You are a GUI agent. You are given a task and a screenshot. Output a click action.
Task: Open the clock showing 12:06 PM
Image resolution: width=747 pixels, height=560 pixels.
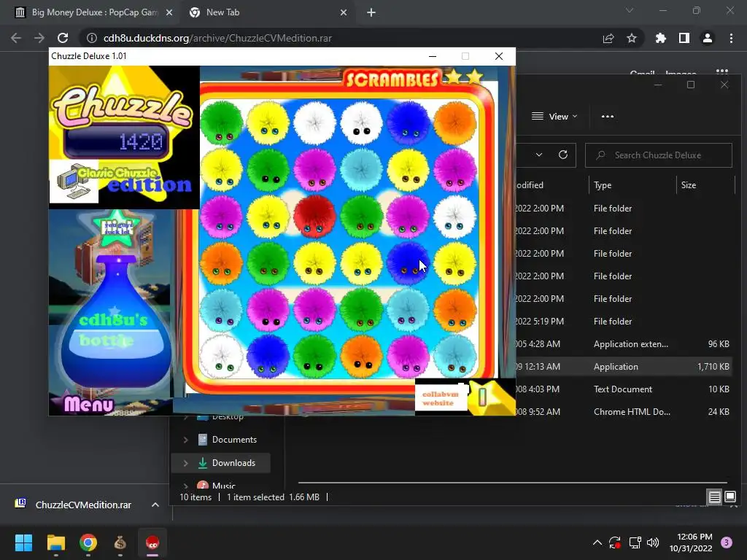coord(691,542)
